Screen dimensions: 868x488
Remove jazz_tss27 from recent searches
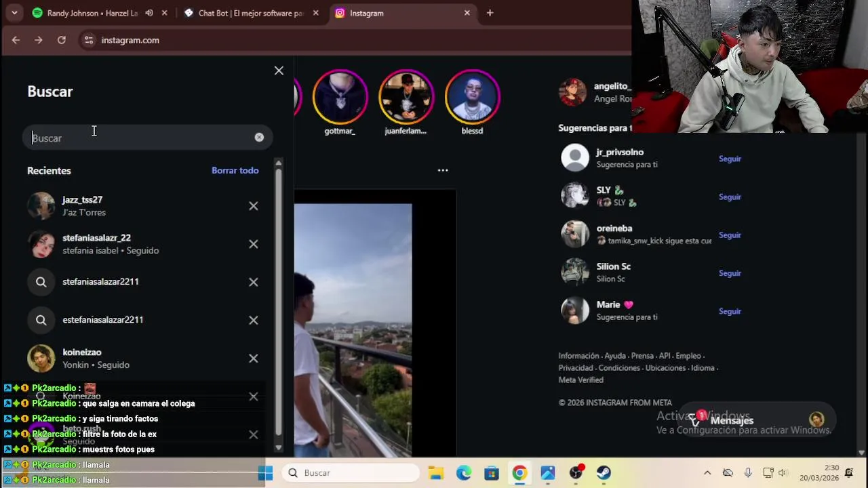coord(253,206)
